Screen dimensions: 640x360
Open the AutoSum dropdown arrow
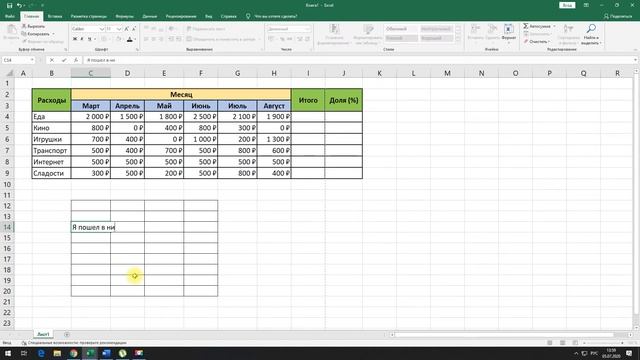[554, 26]
